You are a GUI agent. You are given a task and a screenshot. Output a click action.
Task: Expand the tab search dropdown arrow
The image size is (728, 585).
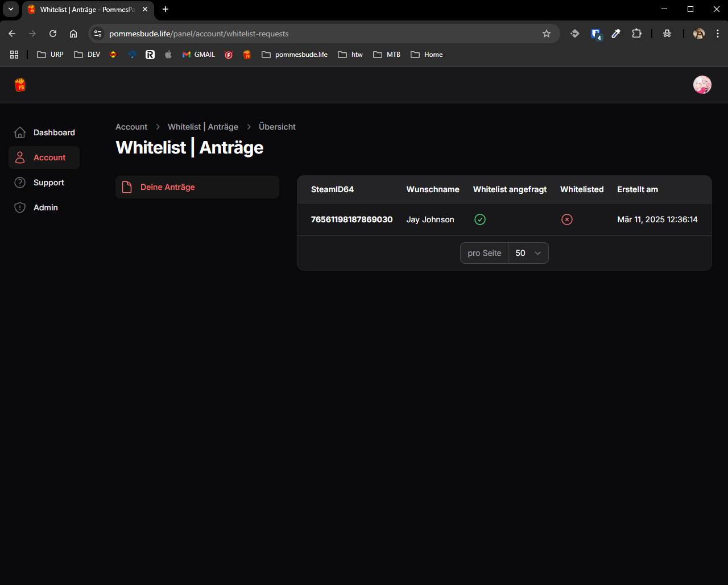(x=10, y=9)
